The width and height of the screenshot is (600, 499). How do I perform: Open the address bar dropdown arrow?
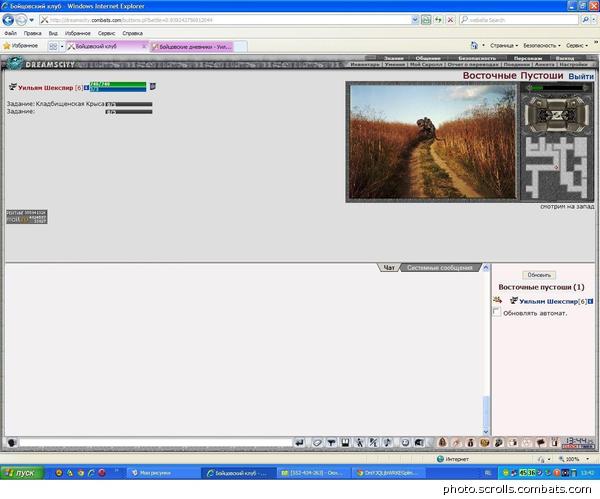415,20
